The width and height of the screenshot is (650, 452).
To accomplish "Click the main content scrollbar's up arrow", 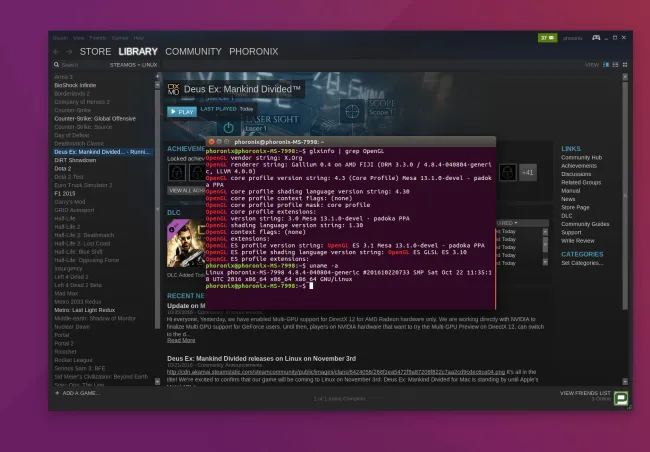I will [x=625, y=77].
